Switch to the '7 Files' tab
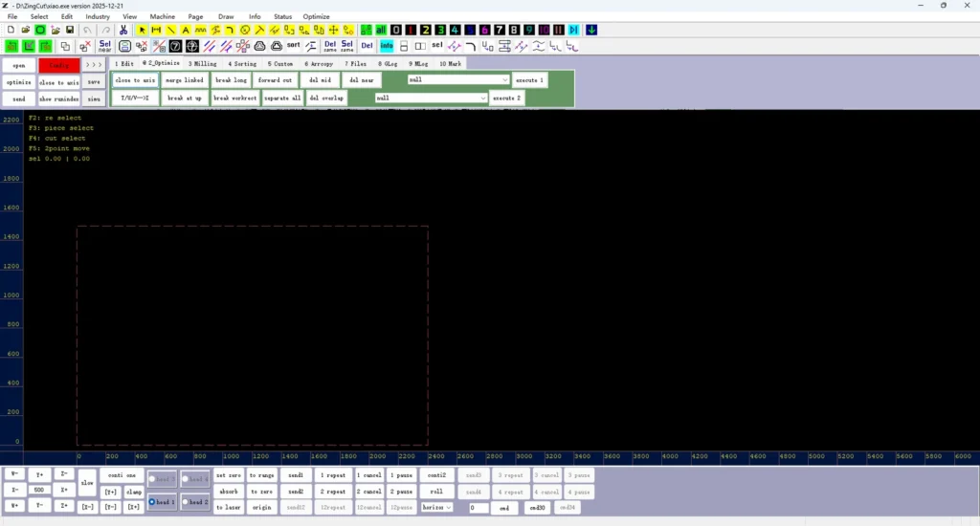Screen dimensions: 980x526 [356, 64]
